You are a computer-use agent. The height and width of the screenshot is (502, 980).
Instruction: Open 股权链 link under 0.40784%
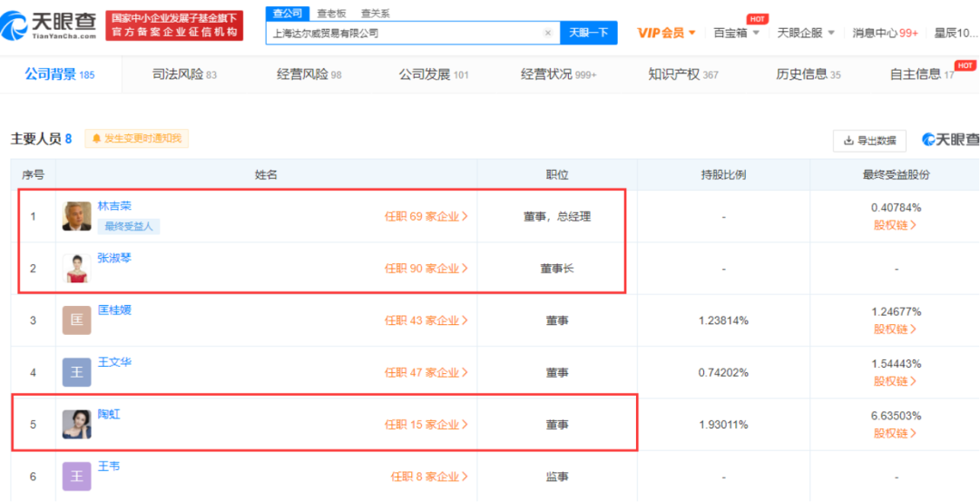coord(895,225)
